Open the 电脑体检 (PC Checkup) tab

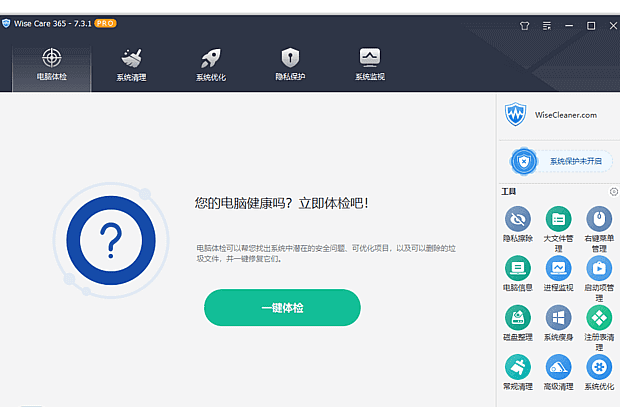coord(52,68)
